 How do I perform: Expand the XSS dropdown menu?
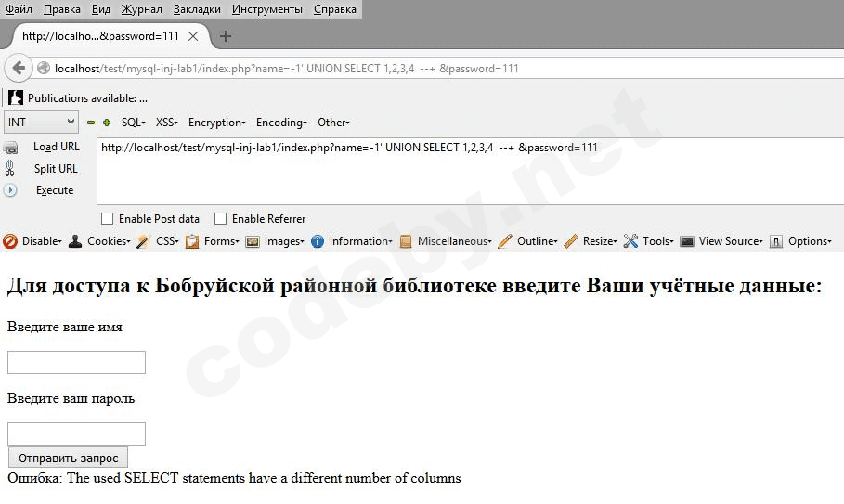point(167,123)
